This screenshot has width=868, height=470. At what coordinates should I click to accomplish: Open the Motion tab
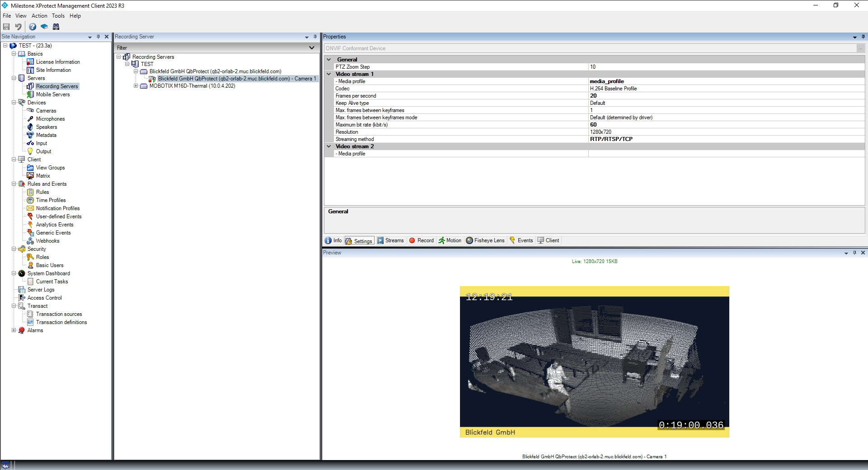tap(450, 240)
